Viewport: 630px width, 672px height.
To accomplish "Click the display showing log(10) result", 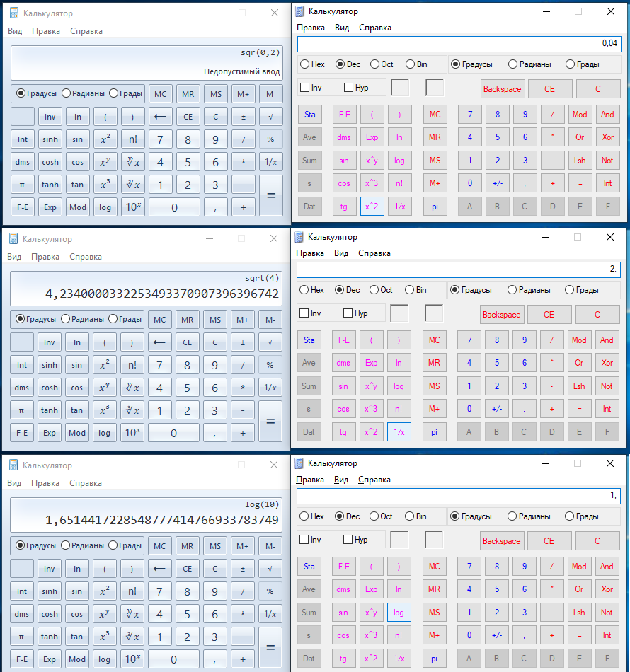I will pos(147,514).
